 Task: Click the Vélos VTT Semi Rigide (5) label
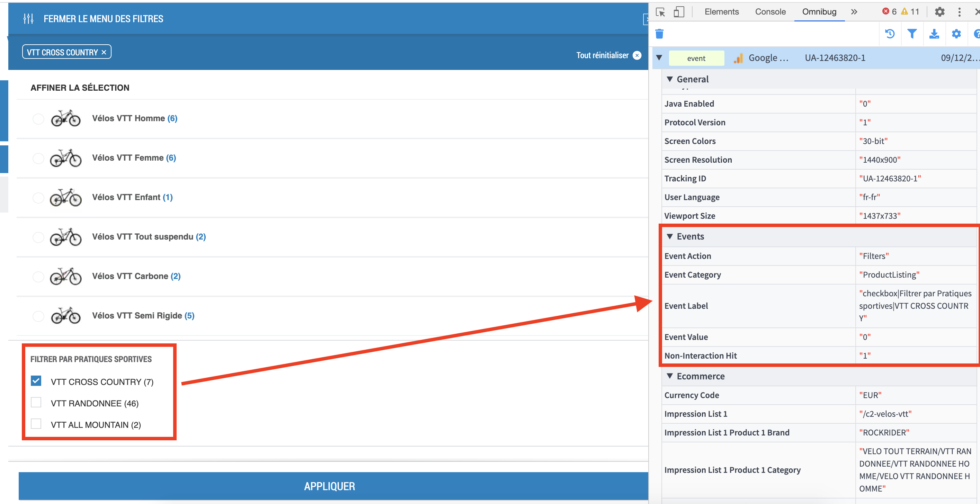(143, 316)
